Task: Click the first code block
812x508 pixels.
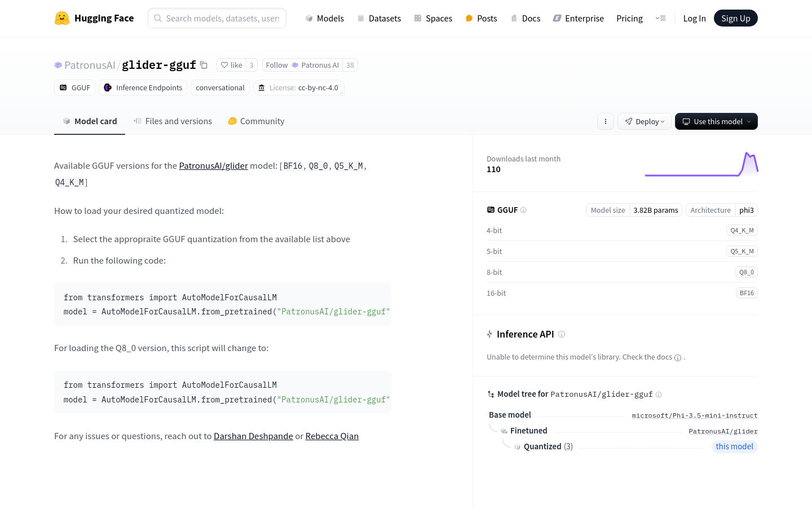Action: pos(223,305)
